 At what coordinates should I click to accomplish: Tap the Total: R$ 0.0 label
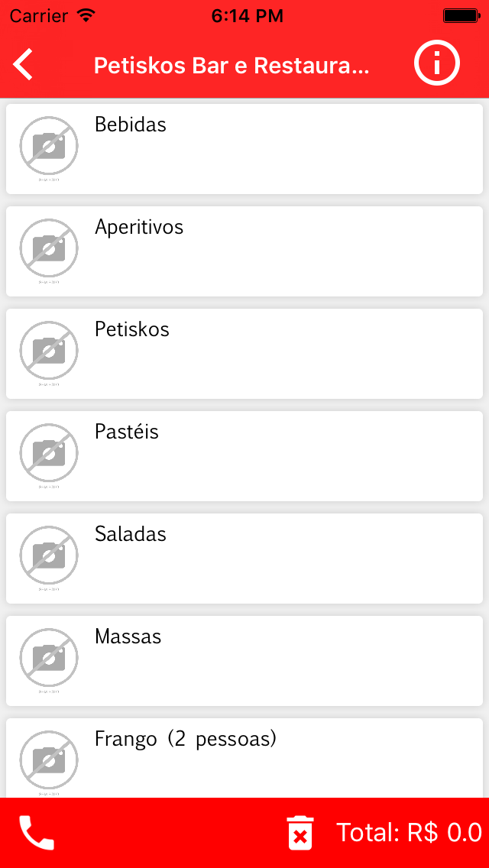click(409, 833)
